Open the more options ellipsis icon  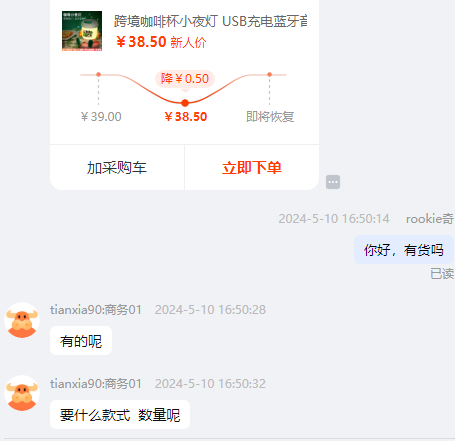coord(333,182)
